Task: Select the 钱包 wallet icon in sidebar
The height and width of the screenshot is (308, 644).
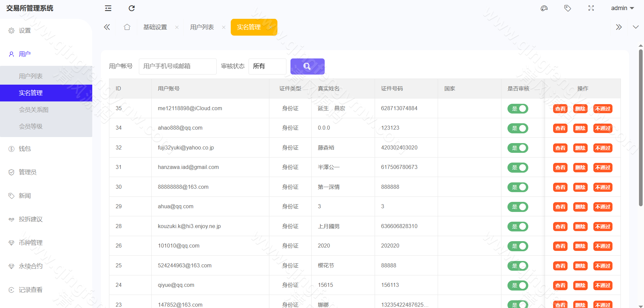Action: 11,148
